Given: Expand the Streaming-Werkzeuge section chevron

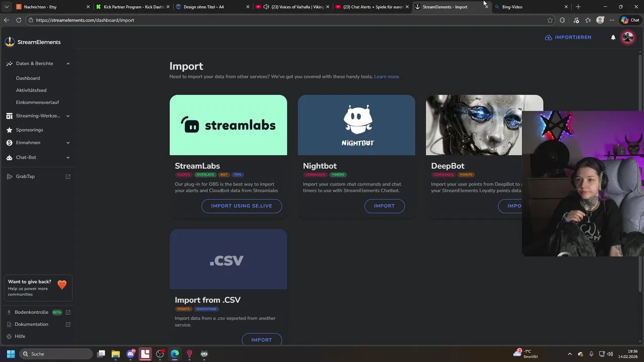Looking at the screenshot, I should 68,116.
